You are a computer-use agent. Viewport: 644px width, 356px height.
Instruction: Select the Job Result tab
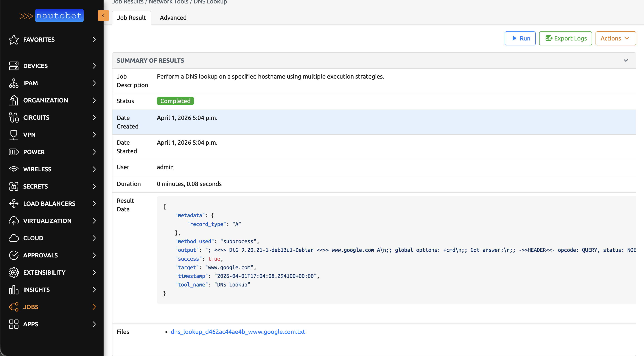[131, 18]
